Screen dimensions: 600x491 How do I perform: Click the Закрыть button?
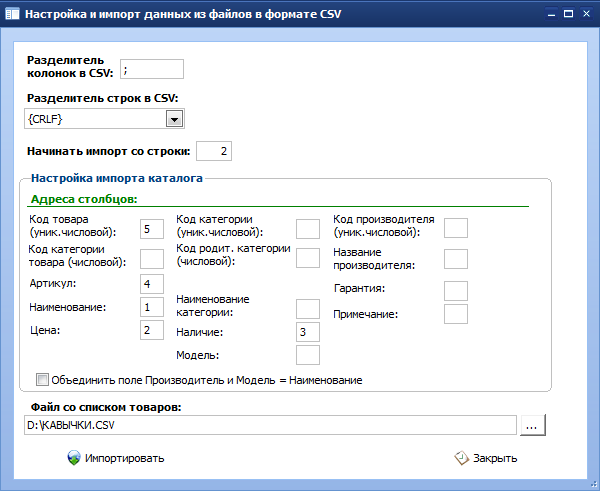(486, 458)
